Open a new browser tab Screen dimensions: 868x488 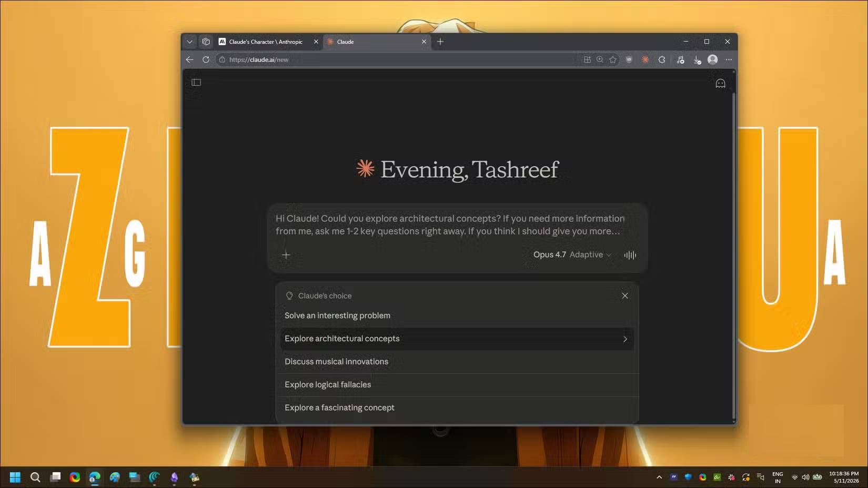tap(440, 42)
